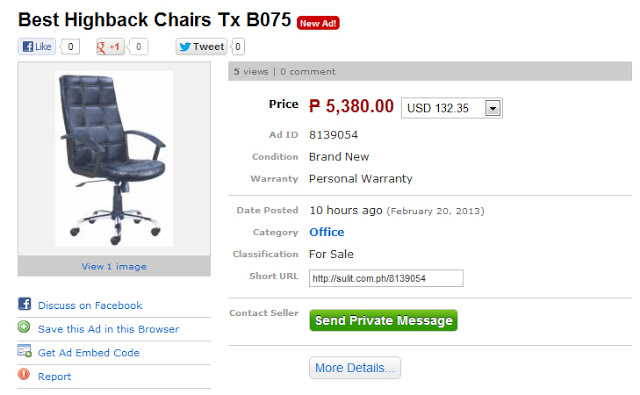Select the Short URL text field
The width and height of the screenshot is (640, 395).
coord(386,278)
